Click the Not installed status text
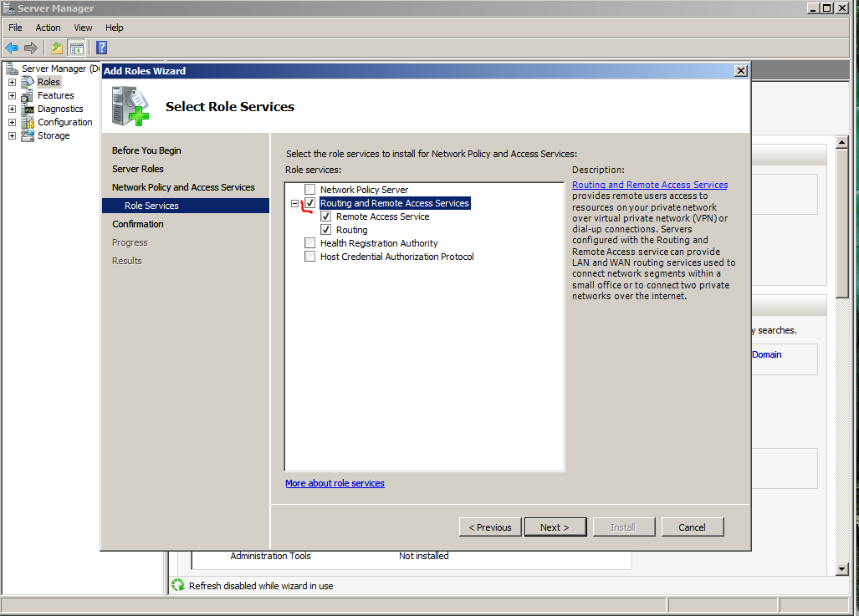 point(423,556)
